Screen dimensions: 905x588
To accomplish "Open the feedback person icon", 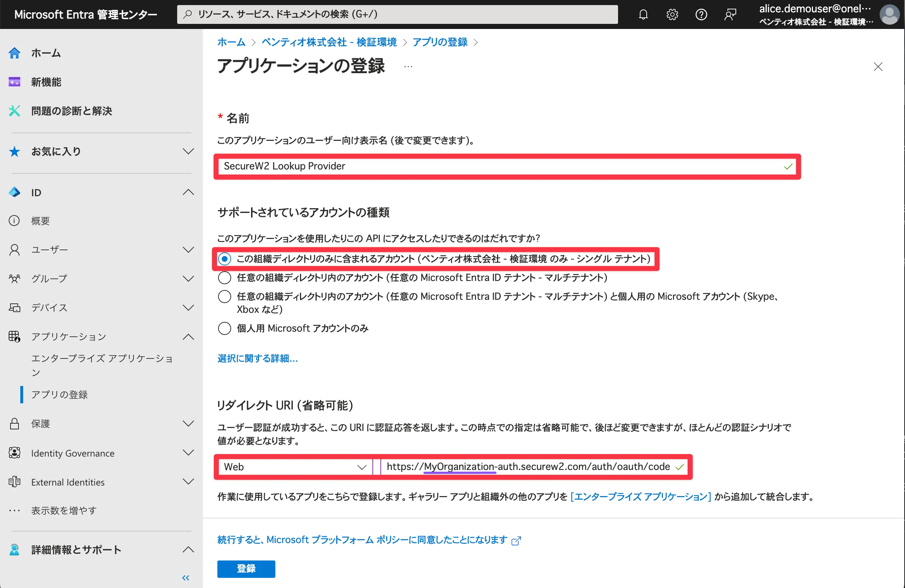I will (x=730, y=14).
